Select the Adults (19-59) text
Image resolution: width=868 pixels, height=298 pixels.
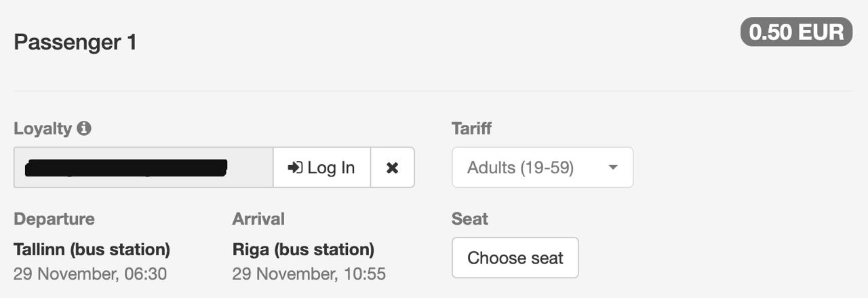(521, 168)
